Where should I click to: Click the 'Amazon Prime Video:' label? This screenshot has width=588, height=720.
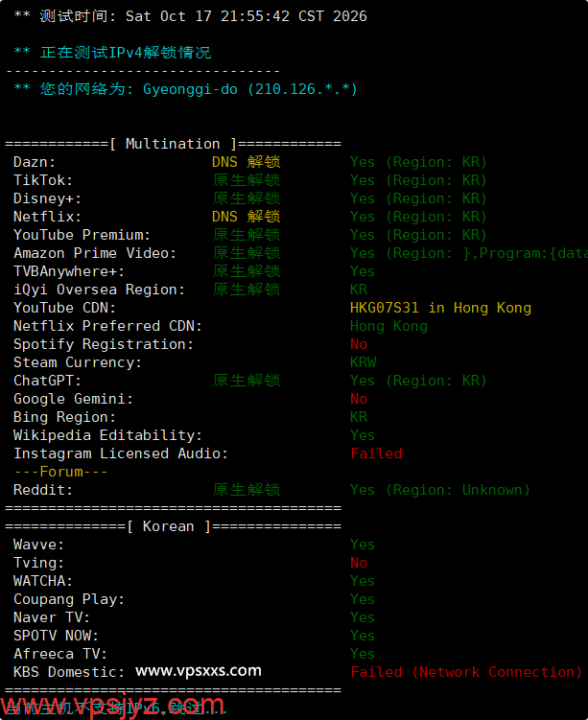coord(95,253)
